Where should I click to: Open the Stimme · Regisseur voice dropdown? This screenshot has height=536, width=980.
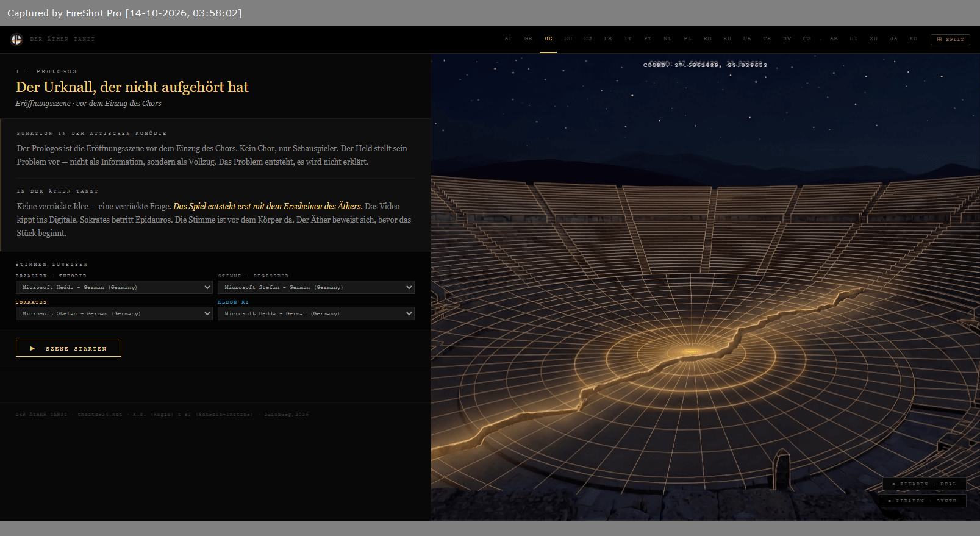pos(316,287)
